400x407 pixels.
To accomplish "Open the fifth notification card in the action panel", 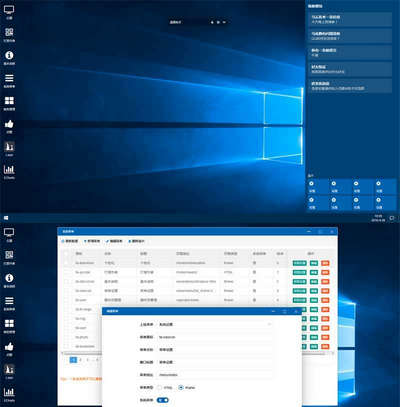I will [x=350, y=86].
